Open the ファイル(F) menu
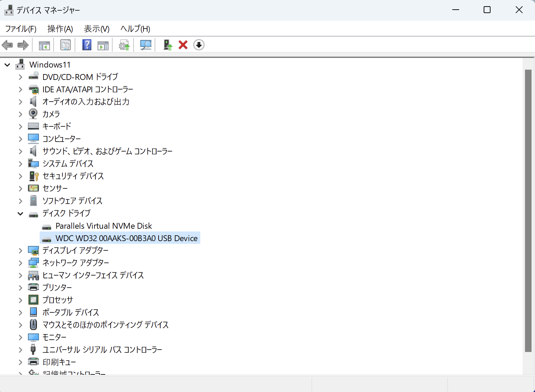Viewport: 535px width, 392px height. (x=21, y=29)
